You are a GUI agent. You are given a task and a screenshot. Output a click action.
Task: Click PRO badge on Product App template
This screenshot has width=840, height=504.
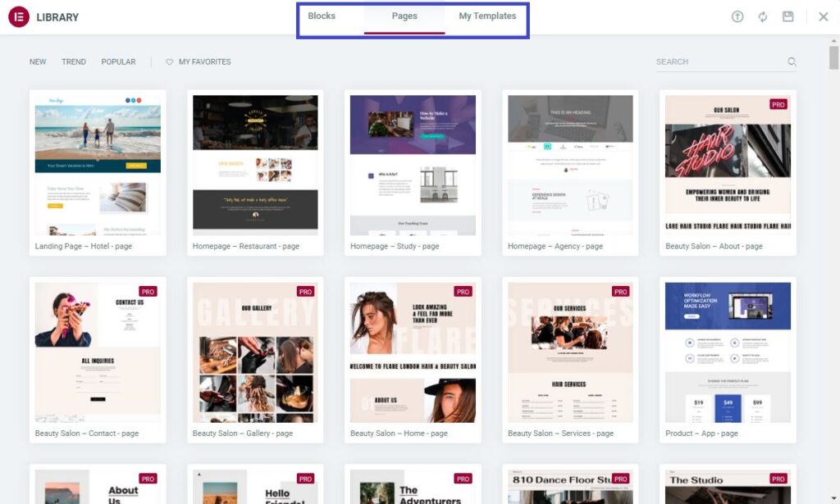[x=778, y=292]
